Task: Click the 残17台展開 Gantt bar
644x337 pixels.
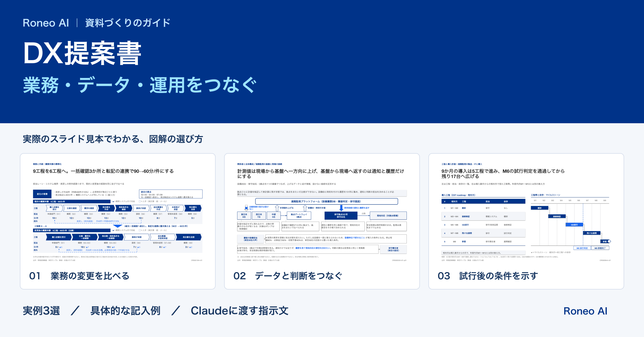Action: tap(592, 233)
